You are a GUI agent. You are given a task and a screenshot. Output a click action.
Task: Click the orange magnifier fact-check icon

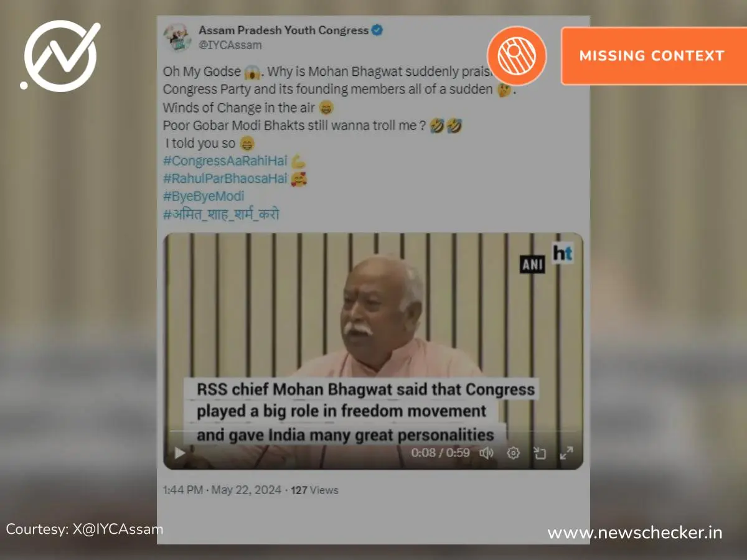pos(517,55)
